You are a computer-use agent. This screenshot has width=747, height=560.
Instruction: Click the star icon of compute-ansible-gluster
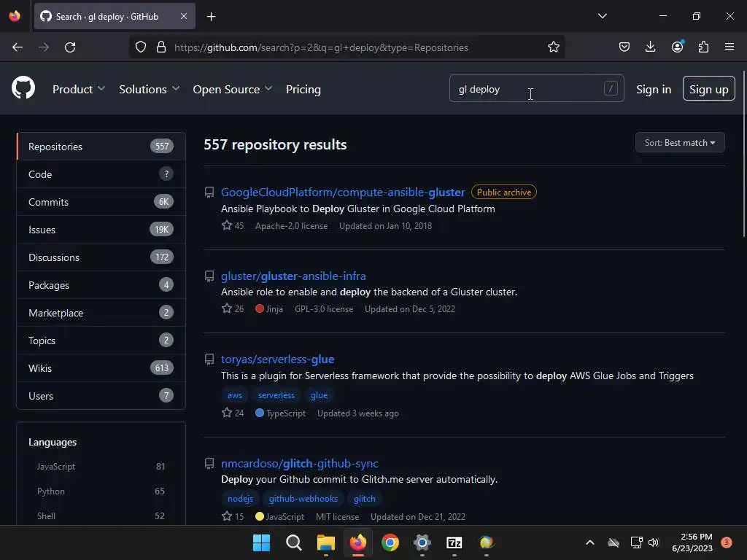click(x=227, y=225)
